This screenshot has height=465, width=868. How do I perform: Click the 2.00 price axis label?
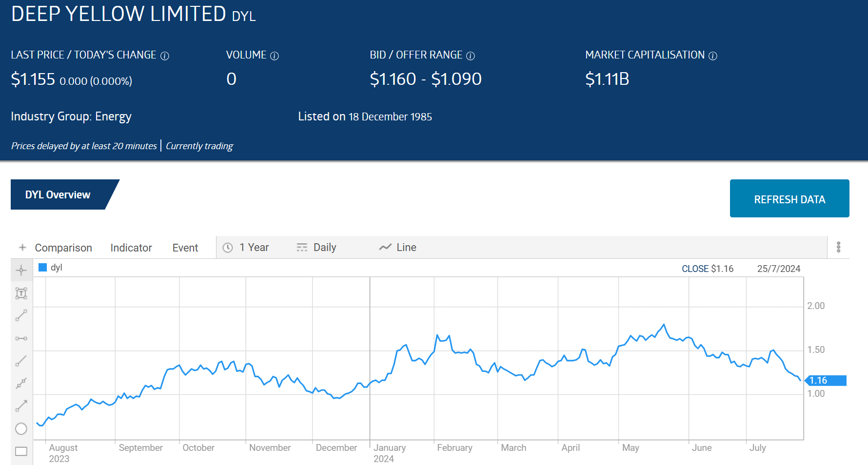816,306
